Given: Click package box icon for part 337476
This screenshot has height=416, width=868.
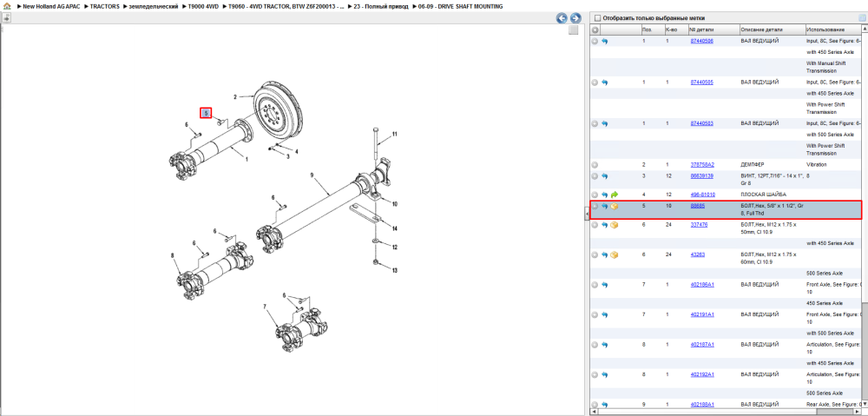Looking at the screenshot, I should tap(615, 225).
